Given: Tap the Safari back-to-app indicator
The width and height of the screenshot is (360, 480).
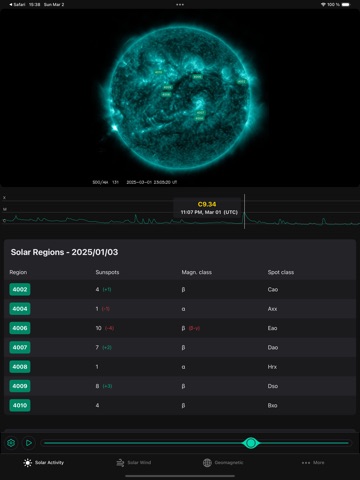Looking at the screenshot, I should (17, 5).
